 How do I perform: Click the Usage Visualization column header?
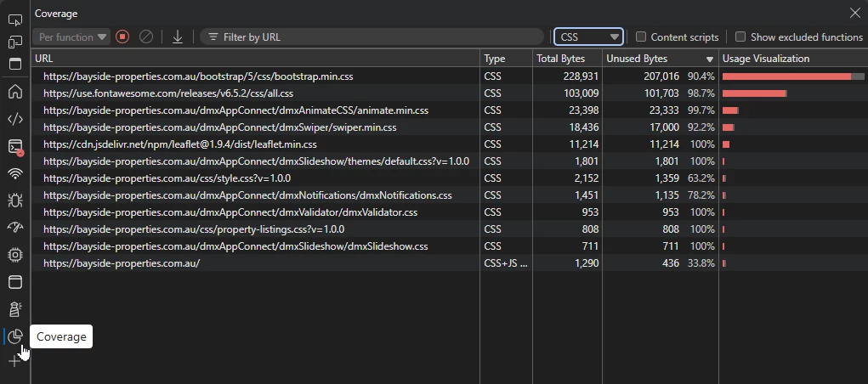(793, 58)
